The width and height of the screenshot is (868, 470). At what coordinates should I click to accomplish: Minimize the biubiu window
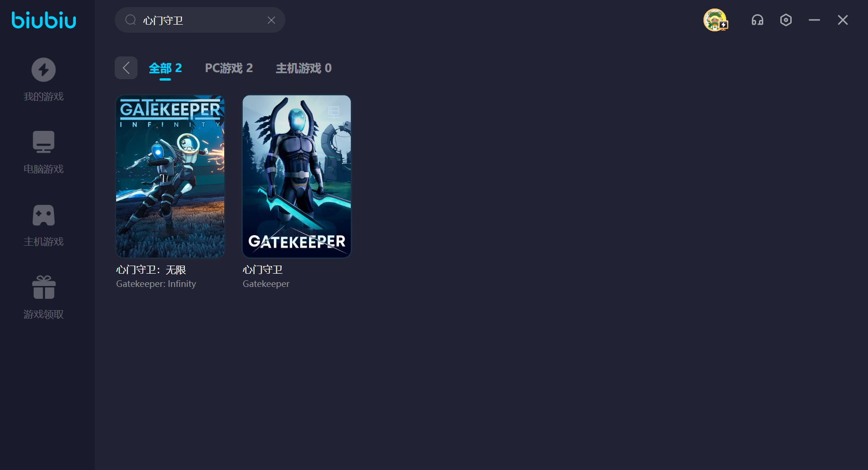[x=814, y=20]
